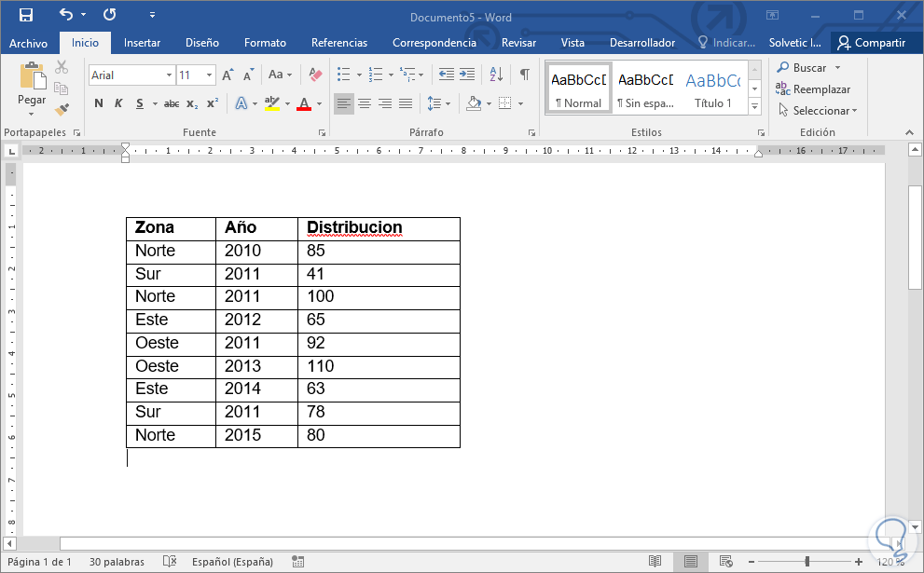Toggle Italic formatting with the K button

tap(118, 103)
